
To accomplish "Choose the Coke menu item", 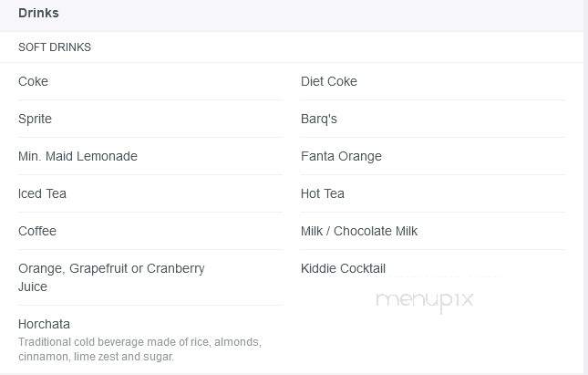I will (x=33, y=81).
